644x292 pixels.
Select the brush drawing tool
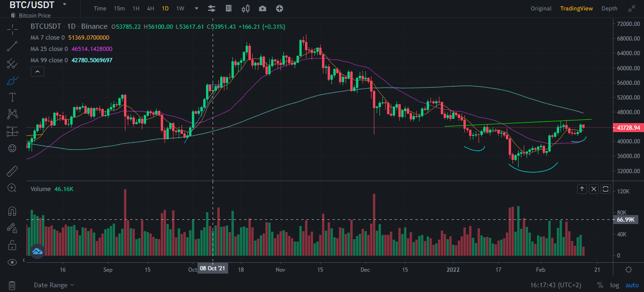pyautogui.click(x=12, y=80)
